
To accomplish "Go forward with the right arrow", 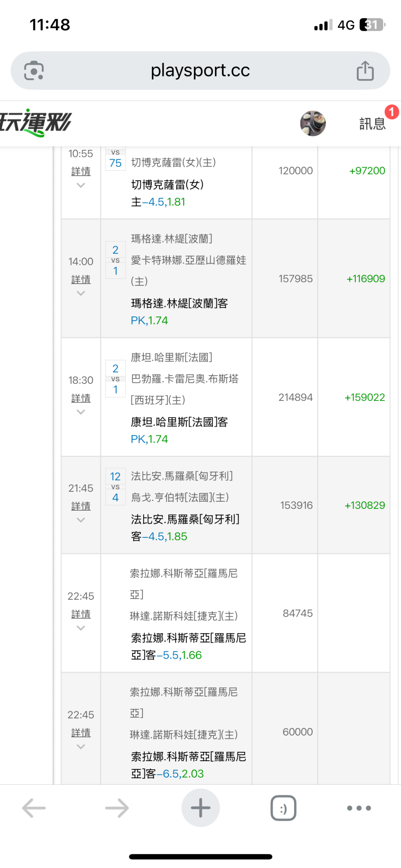I will pos(117,808).
